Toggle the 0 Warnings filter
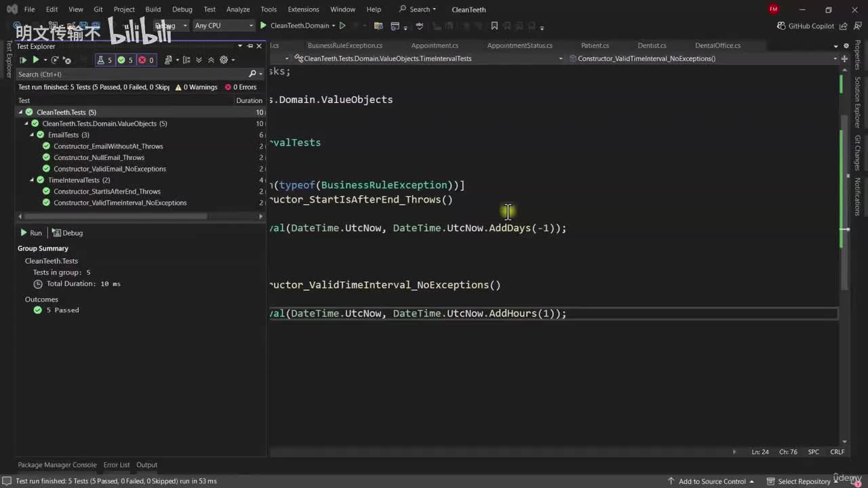 (196, 87)
